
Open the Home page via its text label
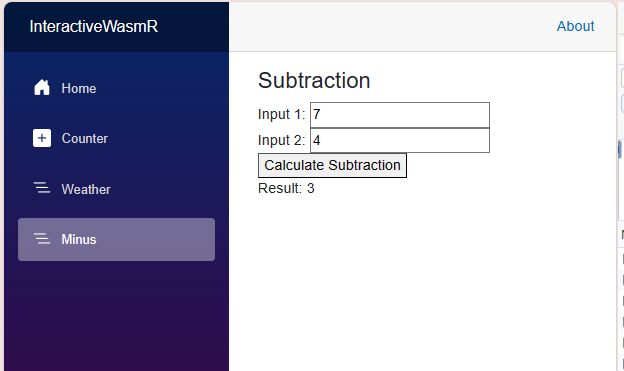[x=79, y=88]
